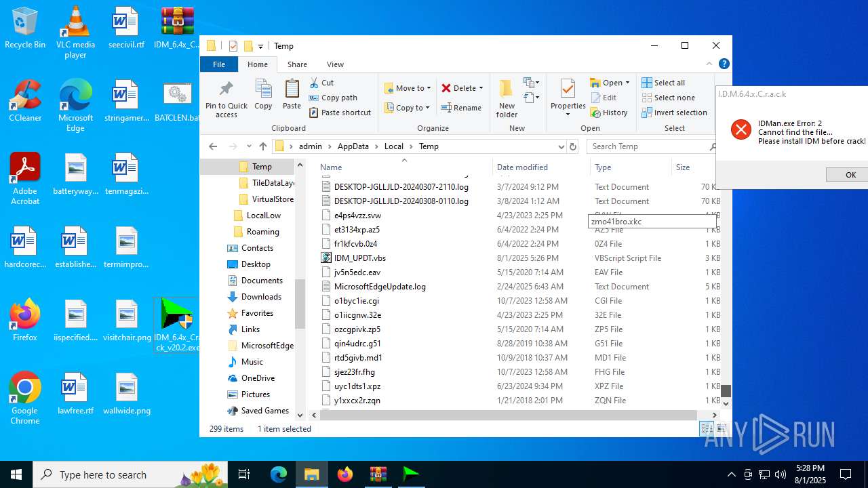Open OneDrive in navigation pane
The width and height of the screenshot is (868, 488).
[258, 378]
